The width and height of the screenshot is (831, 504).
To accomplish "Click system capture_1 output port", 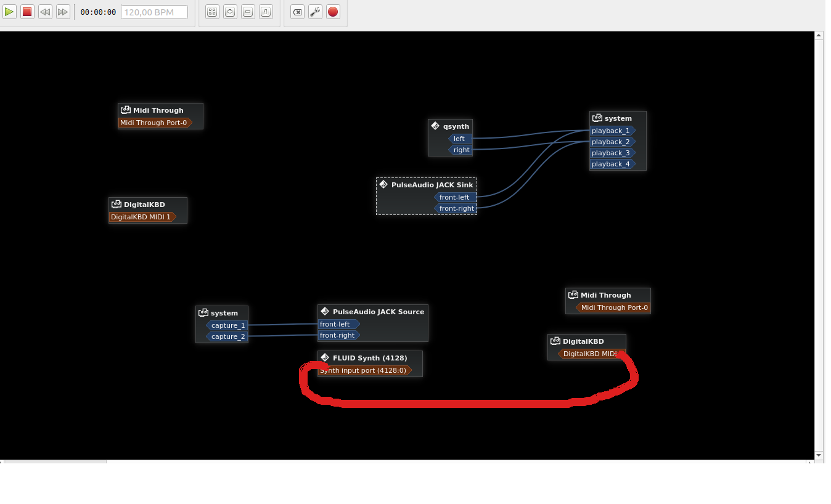I will click(x=227, y=325).
